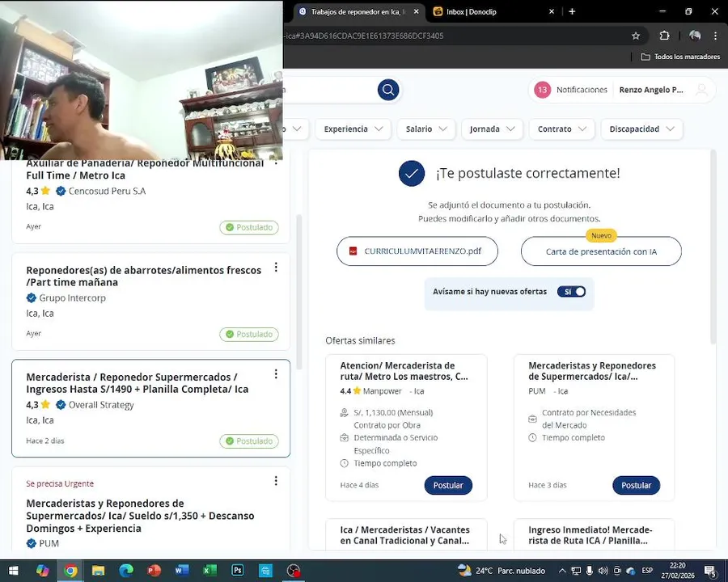
Task: Click the blue search magnifier button
Action: [x=388, y=90]
